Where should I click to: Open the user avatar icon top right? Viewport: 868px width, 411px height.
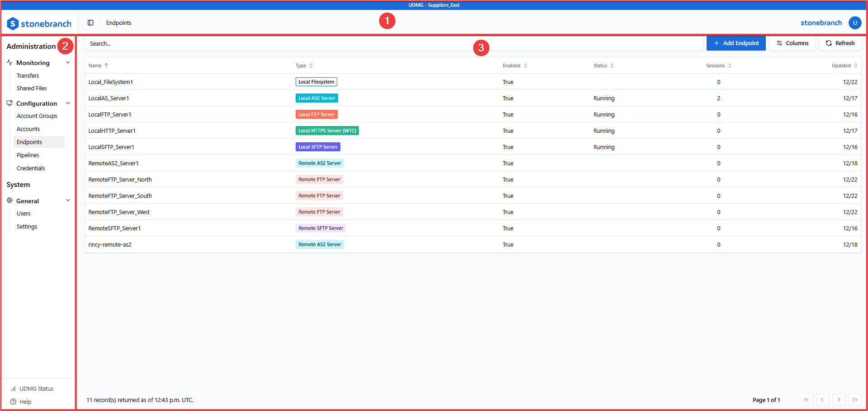(x=855, y=23)
